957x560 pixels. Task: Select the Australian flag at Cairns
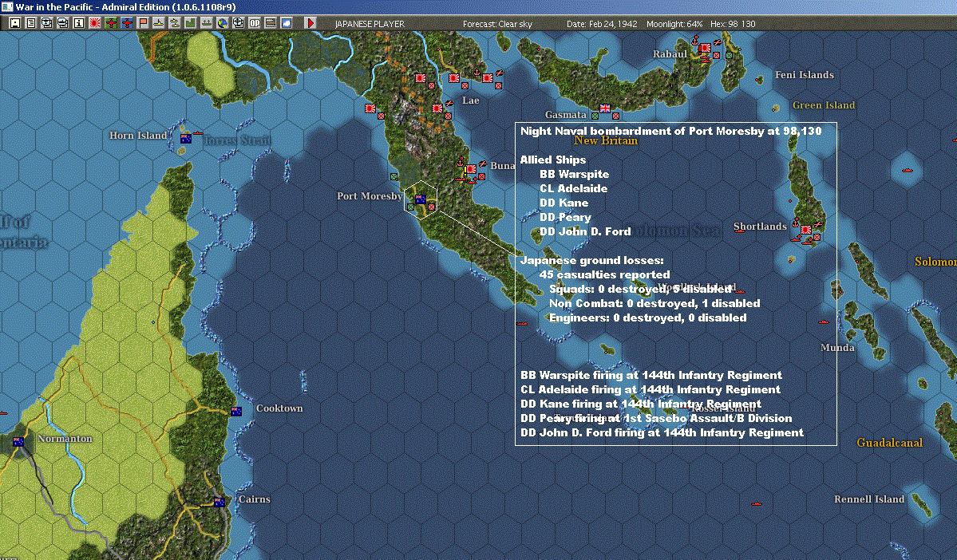(x=219, y=502)
